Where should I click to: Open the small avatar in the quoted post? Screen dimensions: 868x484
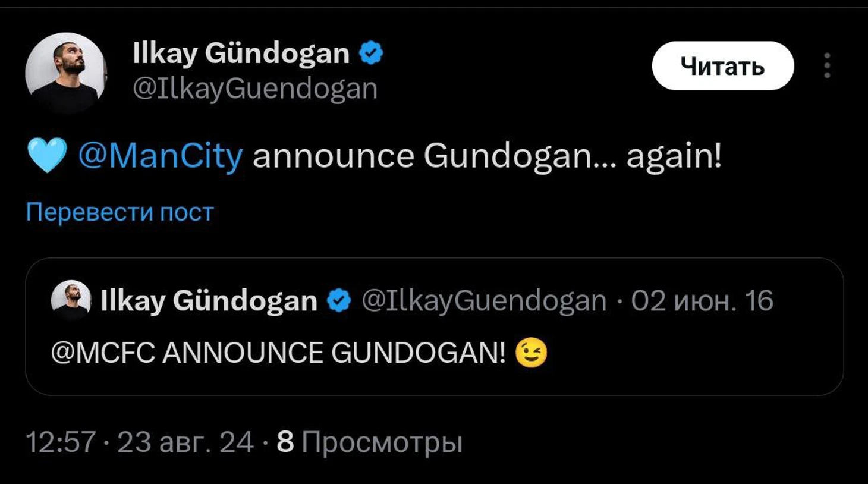coord(71,300)
